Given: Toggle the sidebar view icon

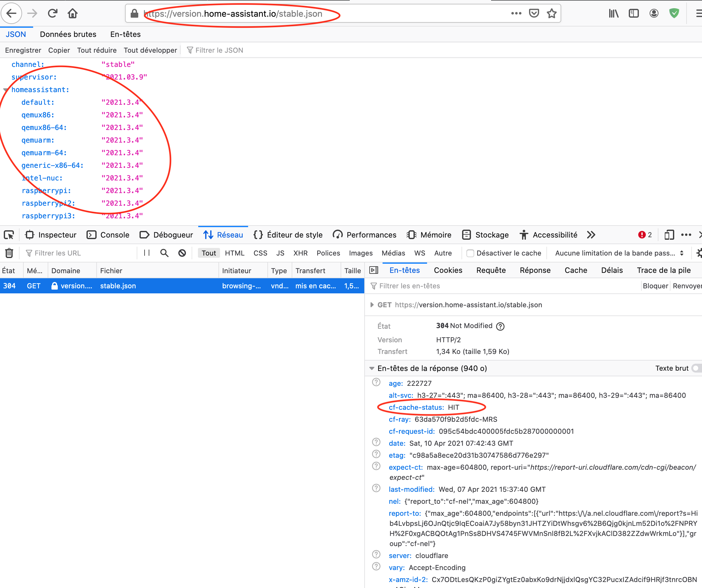Looking at the screenshot, I should click(634, 13).
